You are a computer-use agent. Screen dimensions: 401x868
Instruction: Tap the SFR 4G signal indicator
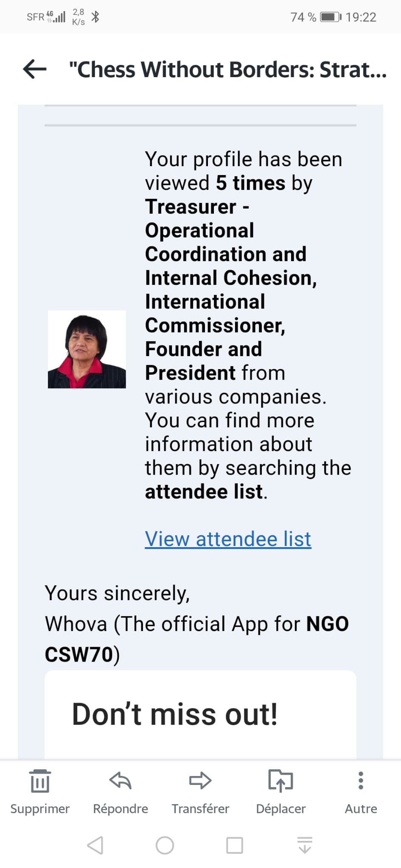(x=46, y=17)
